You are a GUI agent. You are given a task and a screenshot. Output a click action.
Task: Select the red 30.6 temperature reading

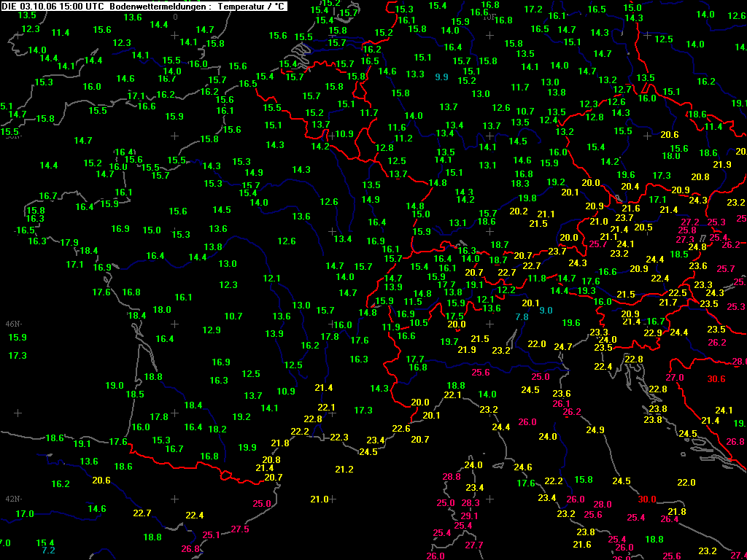(716, 379)
